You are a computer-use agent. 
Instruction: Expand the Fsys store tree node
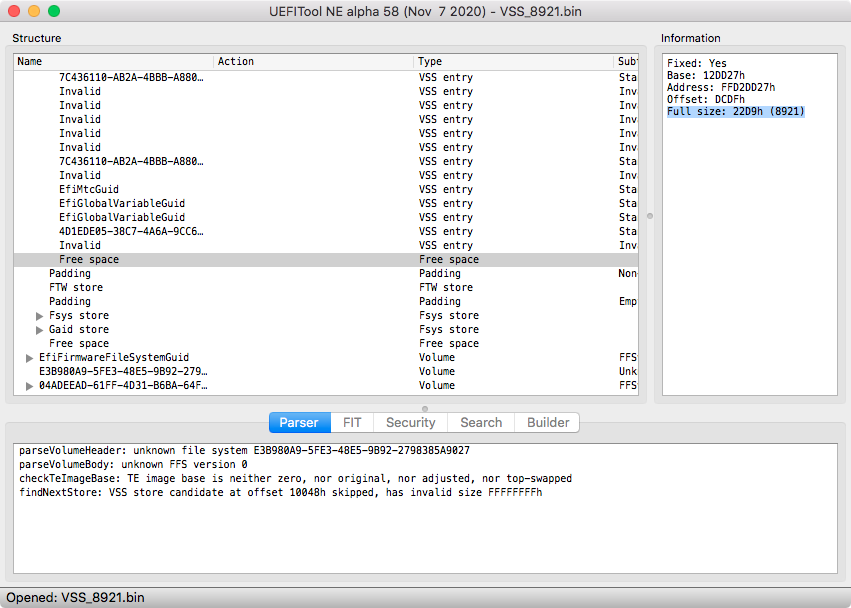(39, 316)
